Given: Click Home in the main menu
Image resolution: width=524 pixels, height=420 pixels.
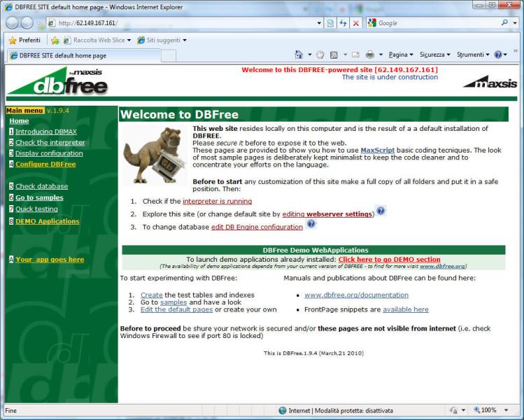Looking at the screenshot, I should point(19,121).
